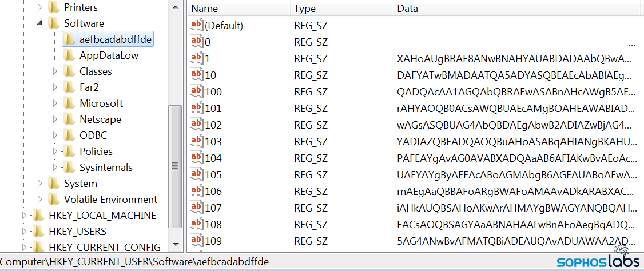Click the HKEY_USERS folder icon
Viewport: 644px width, 271px height.
point(38,232)
